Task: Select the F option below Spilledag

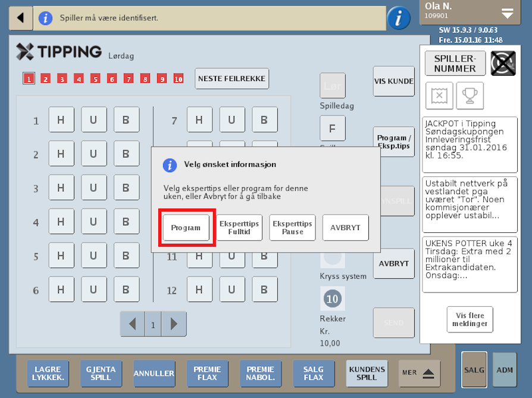Action: click(x=333, y=128)
